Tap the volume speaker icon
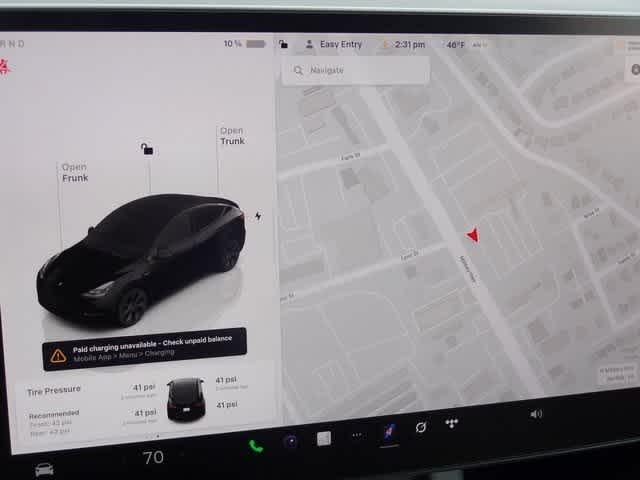This screenshot has width=640, height=480. 536,413
